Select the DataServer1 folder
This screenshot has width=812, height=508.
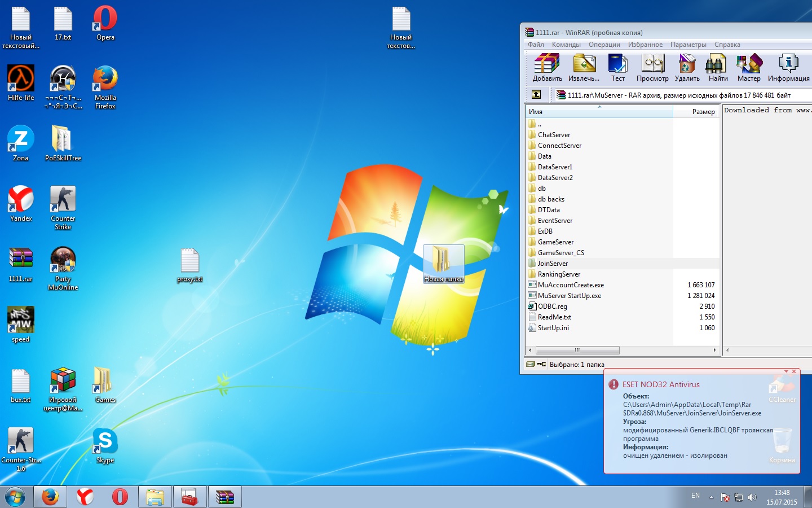(555, 167)
